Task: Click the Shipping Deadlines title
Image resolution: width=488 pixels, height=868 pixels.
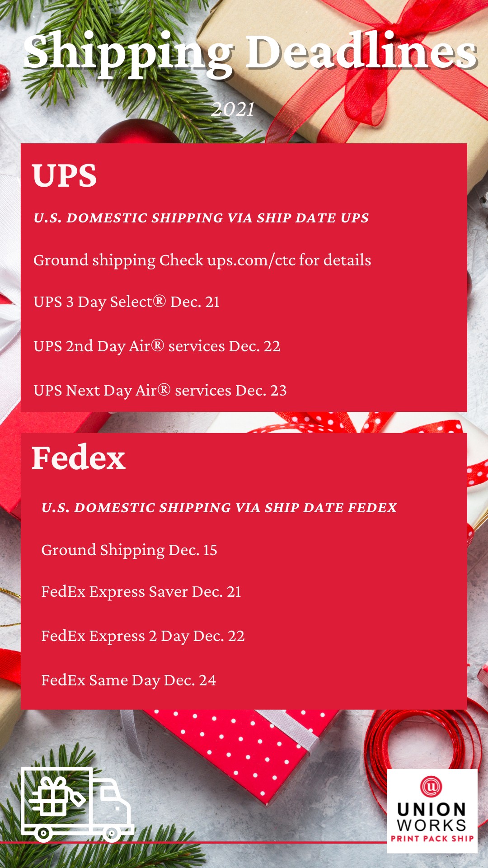Action: 250,53
